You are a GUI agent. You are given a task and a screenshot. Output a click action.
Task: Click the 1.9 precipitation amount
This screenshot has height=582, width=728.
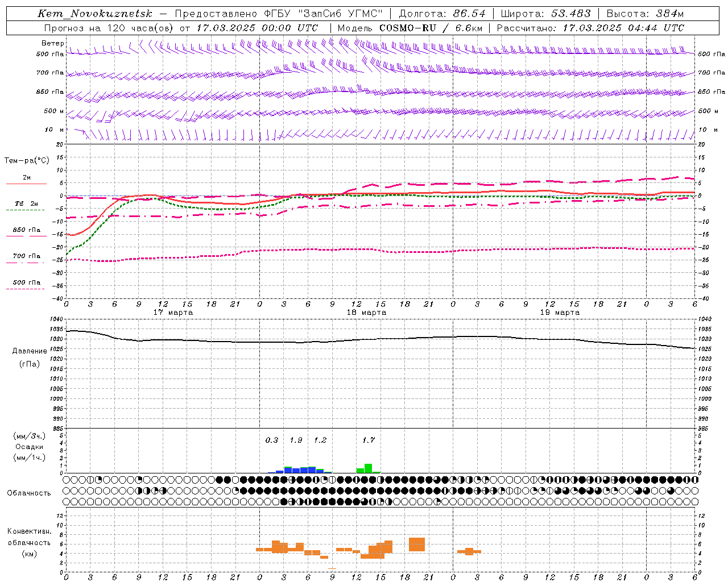(296, 440)
